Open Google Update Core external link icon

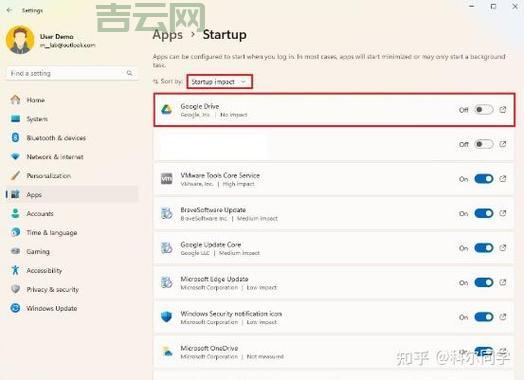(x=503, y=248)
